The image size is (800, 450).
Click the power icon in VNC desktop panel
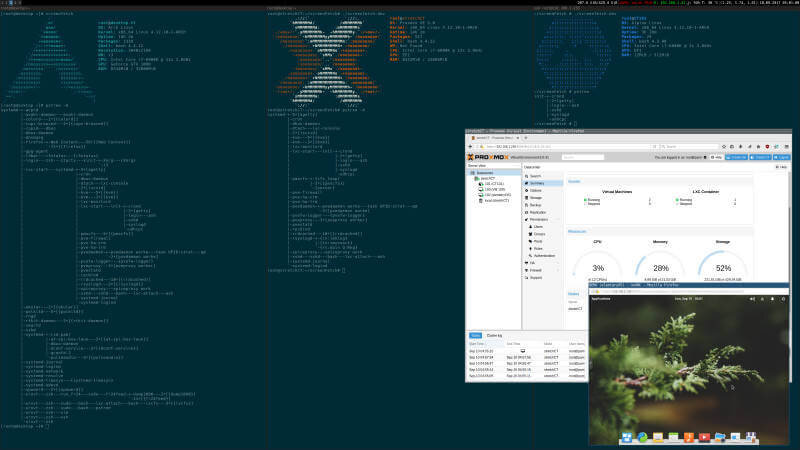(x=783, y=299)
